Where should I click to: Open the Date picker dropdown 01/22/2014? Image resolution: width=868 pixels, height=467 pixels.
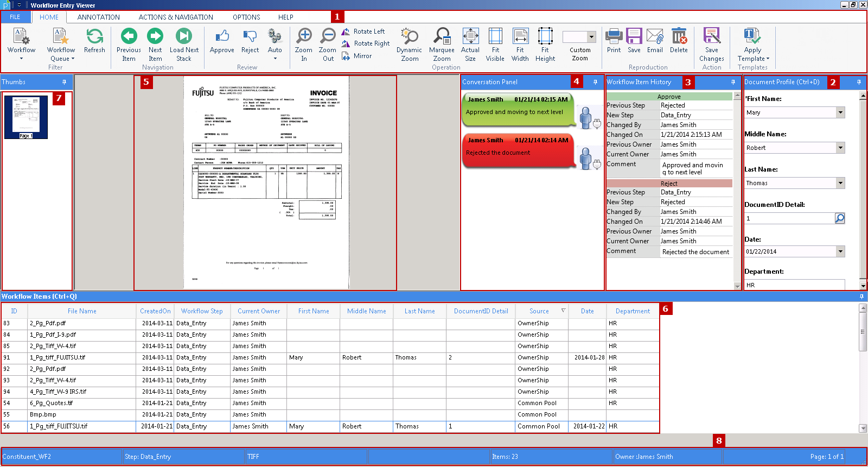[x=840, y=251]
